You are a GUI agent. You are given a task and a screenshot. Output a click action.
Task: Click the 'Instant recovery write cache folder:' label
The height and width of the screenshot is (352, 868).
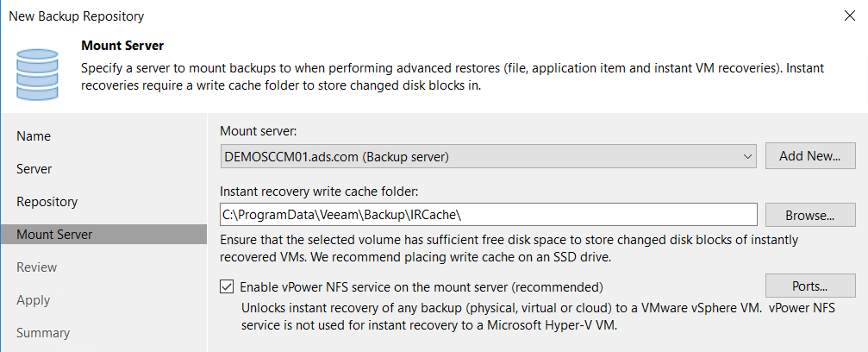pyautogui.click(x=320, y=192)
